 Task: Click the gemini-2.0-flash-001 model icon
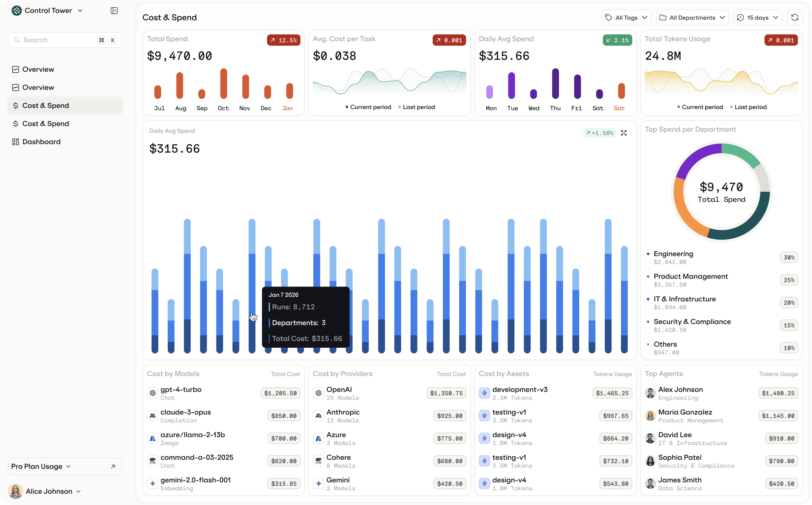pyautogui.click(x=153, y=484)
